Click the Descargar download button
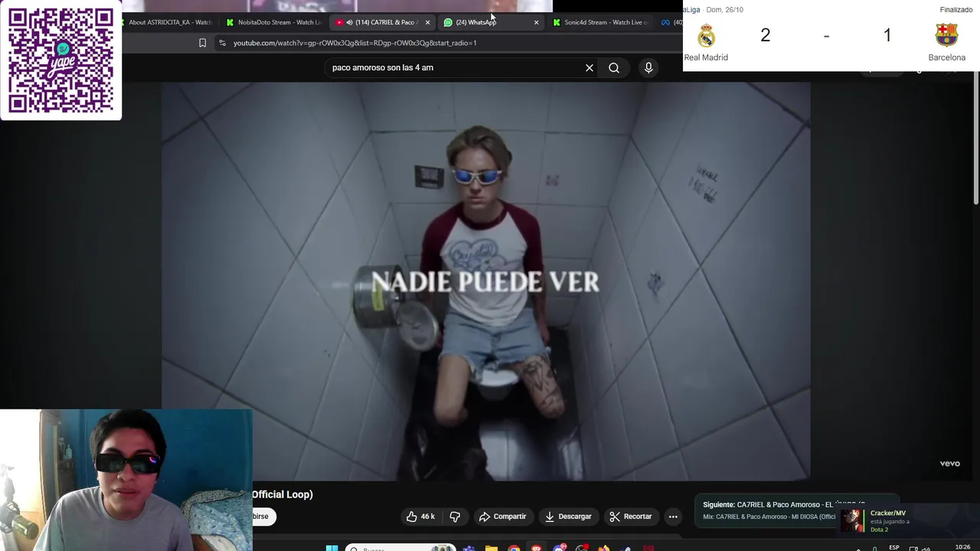This screenshot has width=980, height=551. point(568,517)
